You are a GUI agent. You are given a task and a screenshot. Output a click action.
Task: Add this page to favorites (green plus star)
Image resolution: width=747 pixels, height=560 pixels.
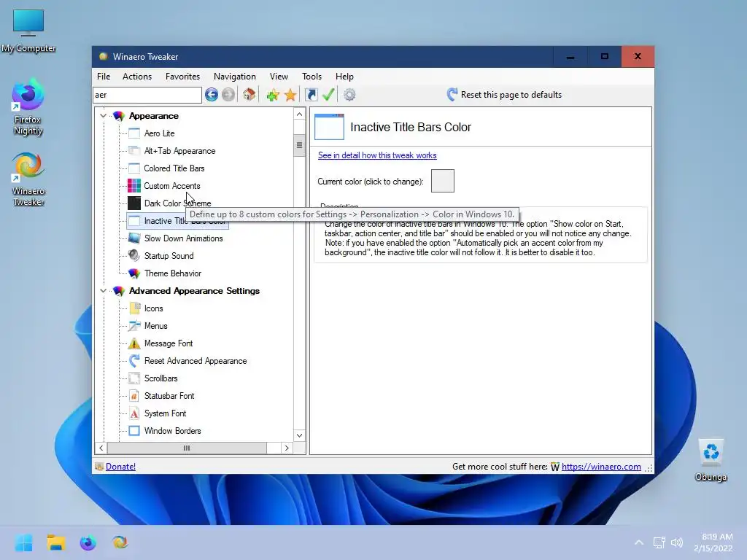pyautogui.click(x=273, y=95)
